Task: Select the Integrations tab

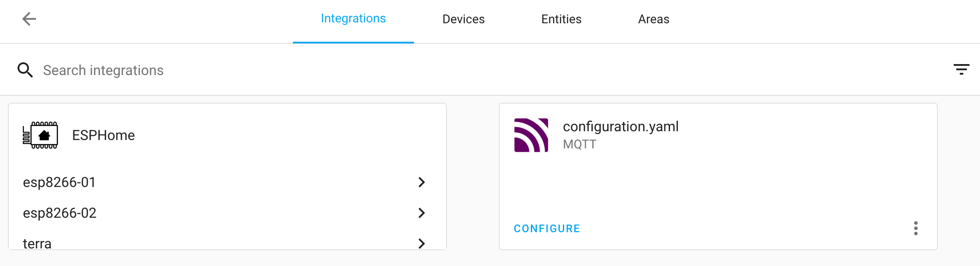Action: click(x=353, y=18)
